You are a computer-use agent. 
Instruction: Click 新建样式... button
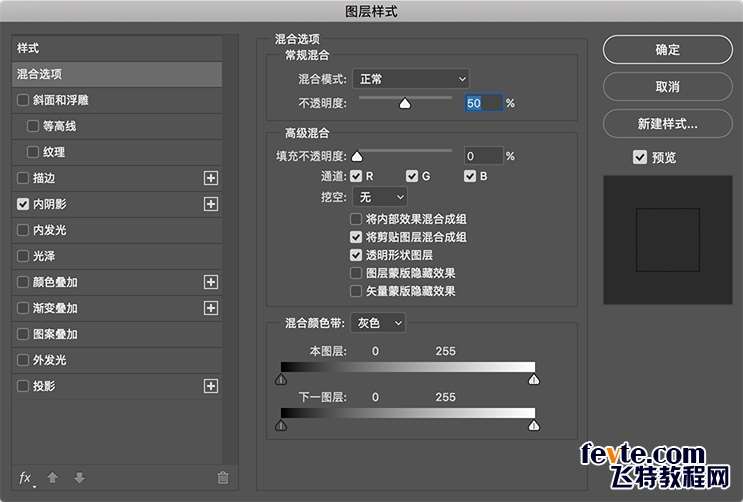[668, 124]
